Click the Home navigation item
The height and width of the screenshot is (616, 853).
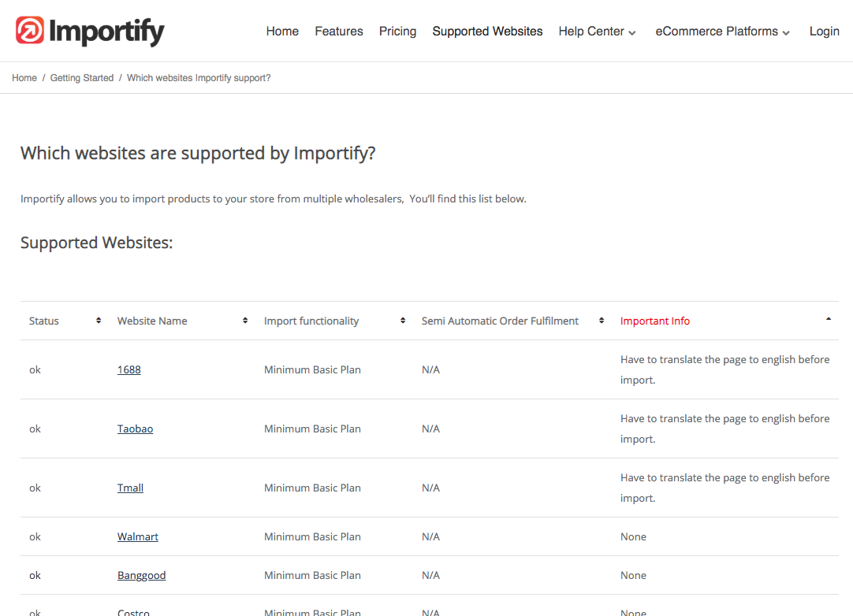[282, 32]
